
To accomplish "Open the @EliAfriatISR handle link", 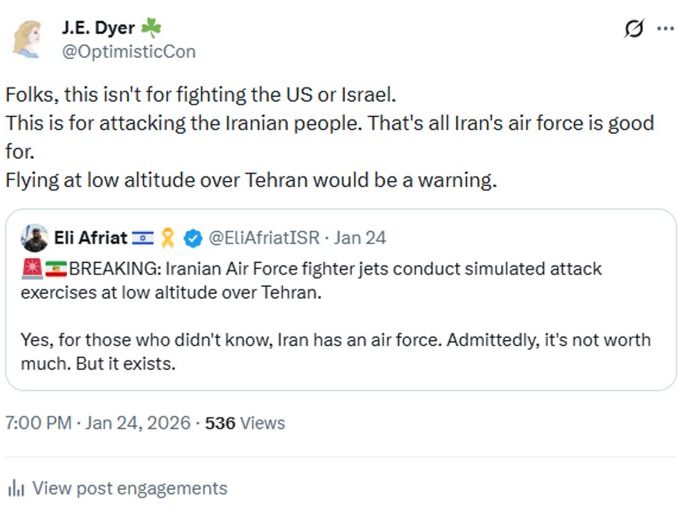I will [x=264, y=238].
